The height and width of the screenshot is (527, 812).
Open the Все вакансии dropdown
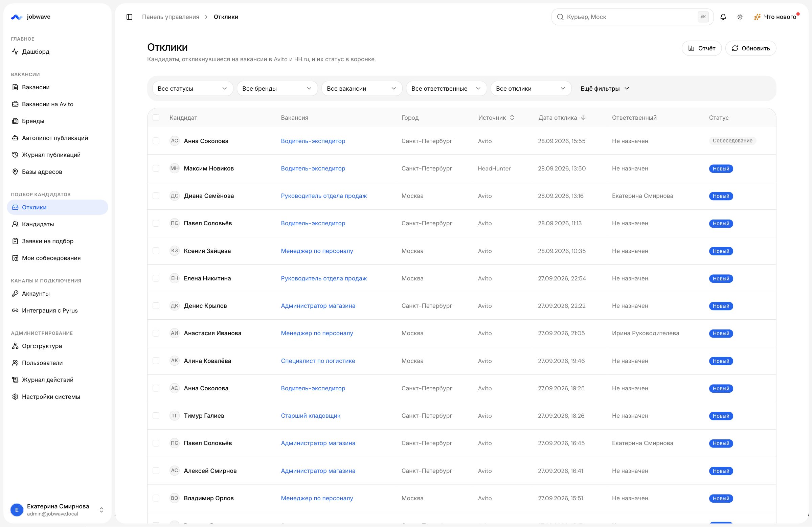(362, 88)
